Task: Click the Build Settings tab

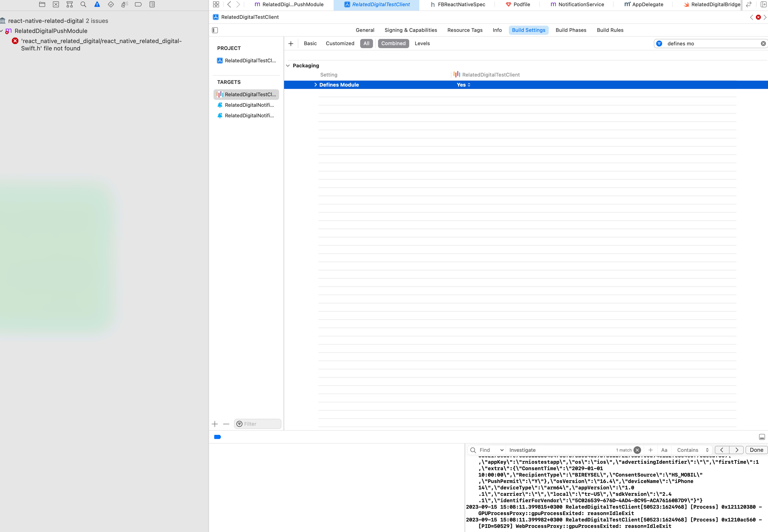Action: pos(528,30)
